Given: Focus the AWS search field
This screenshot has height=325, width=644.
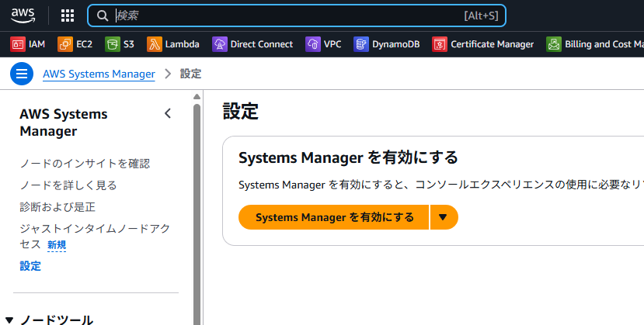Looking at the screenshot, I should pos(297,16).
